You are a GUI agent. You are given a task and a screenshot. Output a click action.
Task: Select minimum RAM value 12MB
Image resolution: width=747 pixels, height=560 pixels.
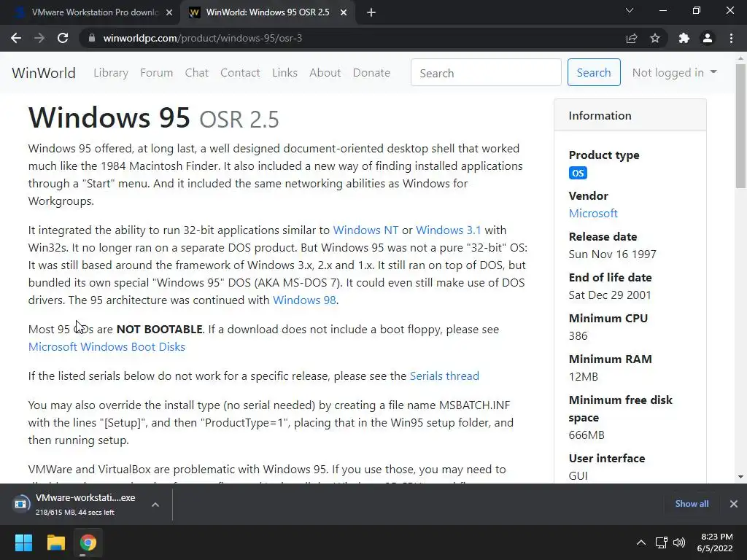pos(583,377)
